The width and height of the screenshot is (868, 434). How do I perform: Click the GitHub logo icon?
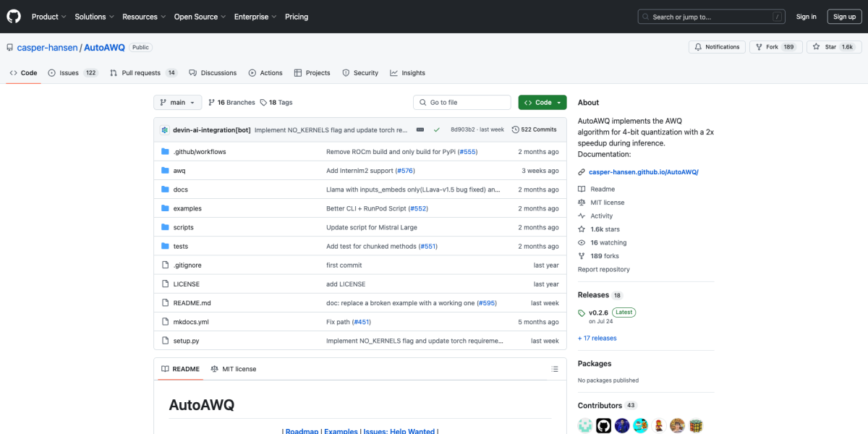point(14,17)
